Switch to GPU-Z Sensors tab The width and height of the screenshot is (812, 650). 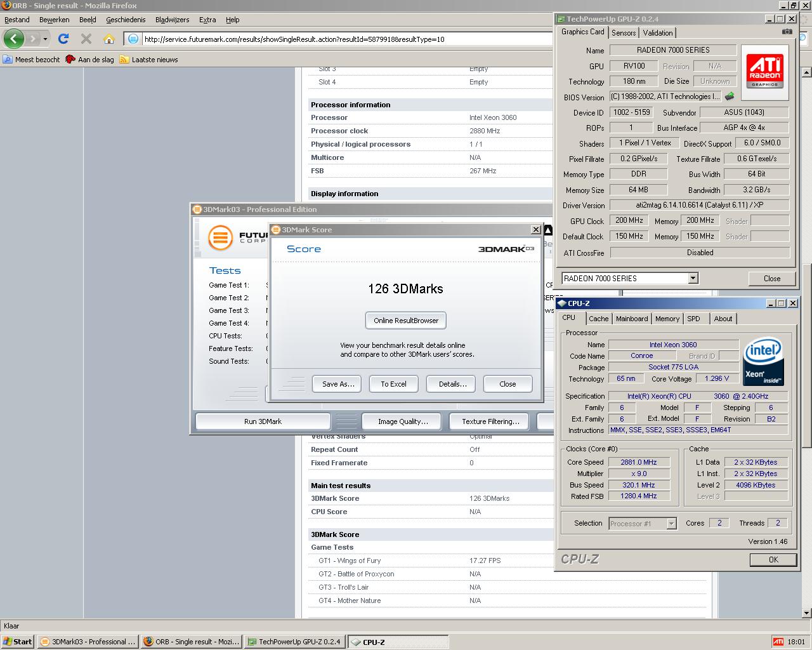click(624, 33)
